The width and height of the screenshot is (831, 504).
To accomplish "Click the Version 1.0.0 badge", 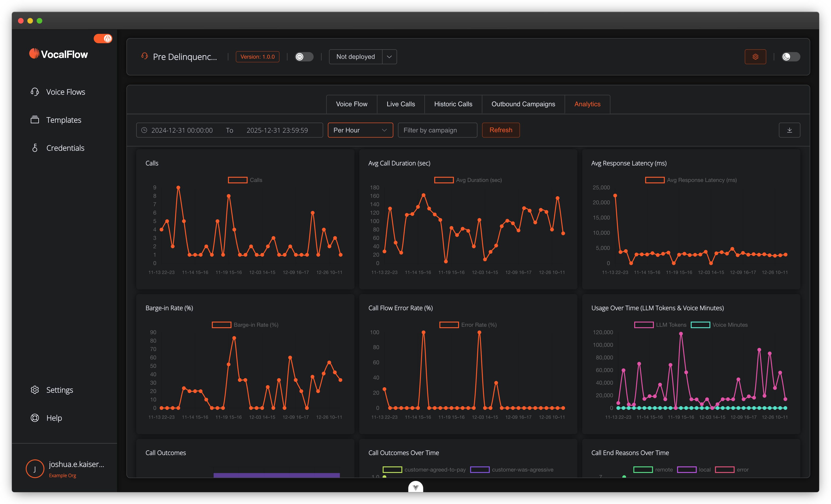I will 257,57.
